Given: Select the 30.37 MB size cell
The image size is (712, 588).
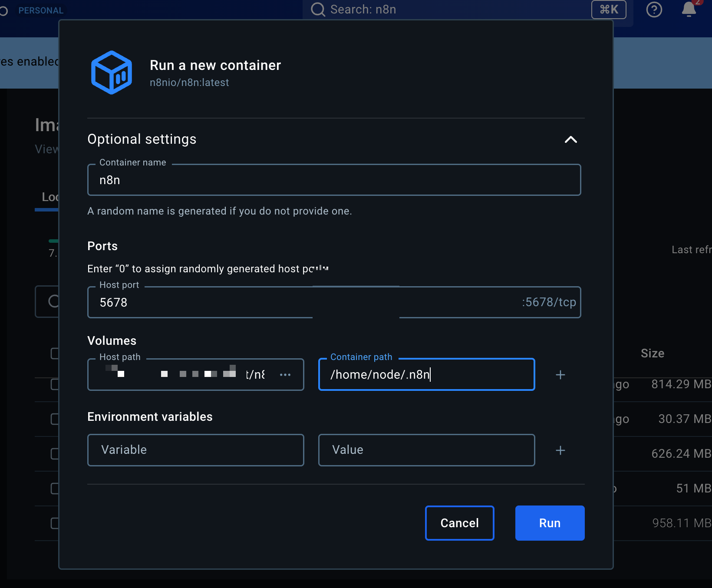Looking at the screenshot, I should [685, 419].
